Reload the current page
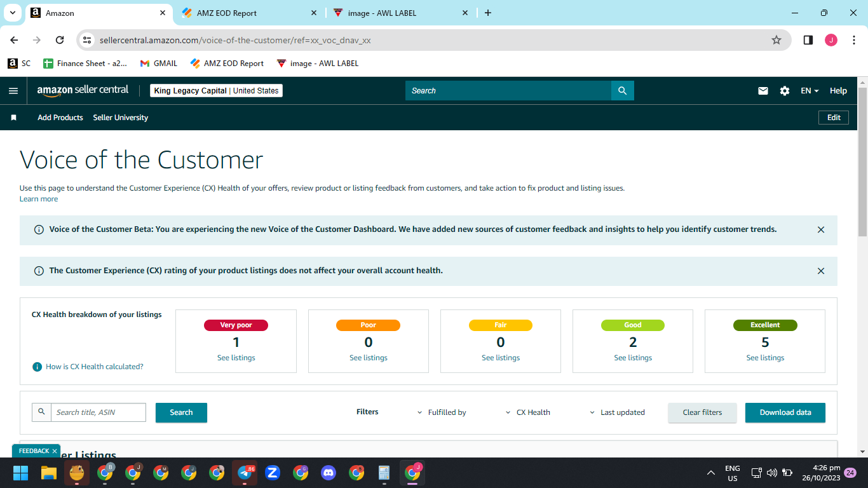The width and height of the screenshot is (868, 488). click(x=60, y=40)
